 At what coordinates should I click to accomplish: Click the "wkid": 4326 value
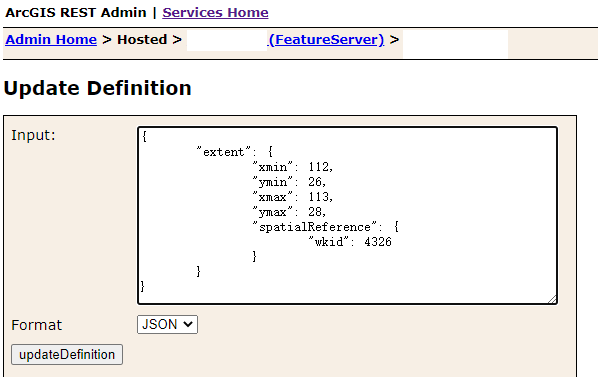tap(378, 242)
